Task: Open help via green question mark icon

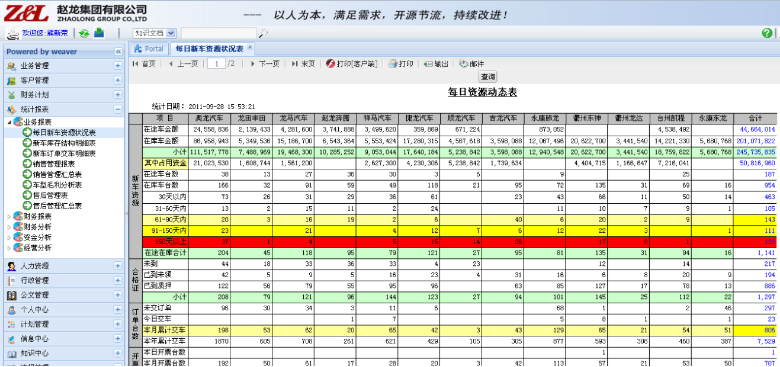Action: click(x=767, y=33)
